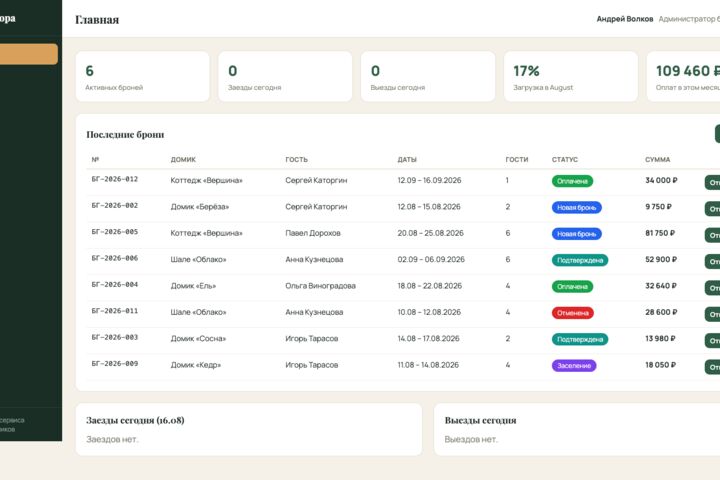Screen dimensions: 720x480
Task: Click the Главная page title
Action: (97, 20)
